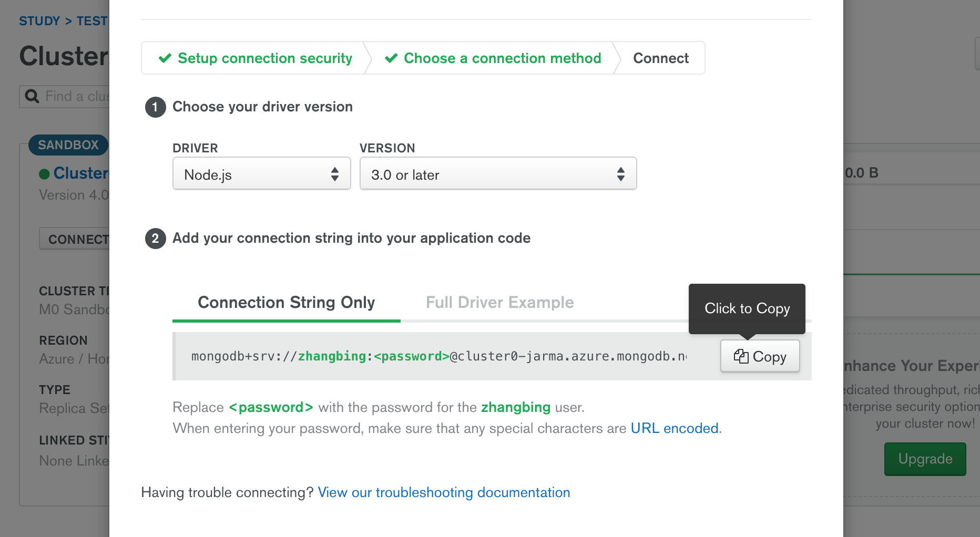Click the STUDY breadcrumb link
The width and height of the screenshot is (980, 537).
tap(39, 21)
